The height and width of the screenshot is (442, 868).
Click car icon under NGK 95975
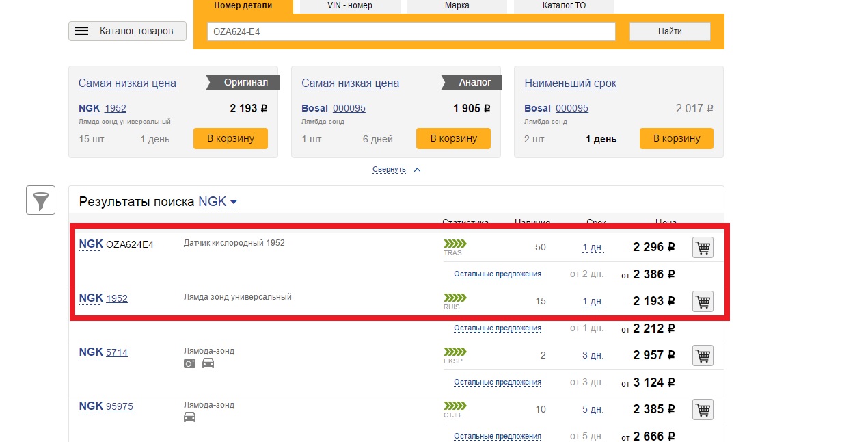point(189,417)
